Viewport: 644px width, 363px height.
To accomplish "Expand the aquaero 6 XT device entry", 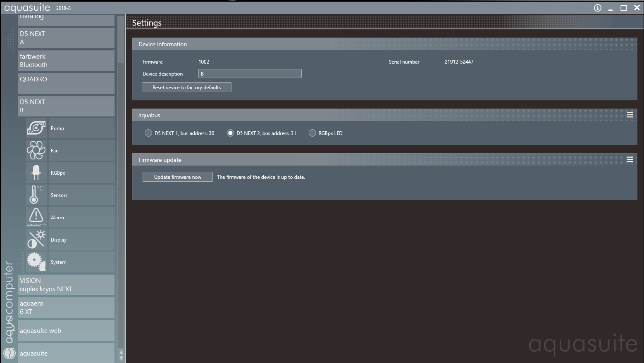I will coord(66,308).
